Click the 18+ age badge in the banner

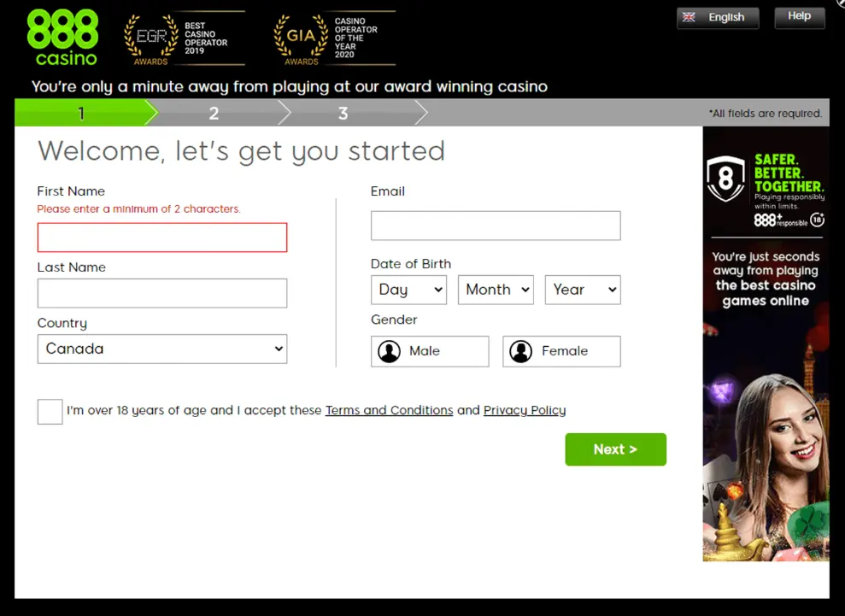click(818, 220)
